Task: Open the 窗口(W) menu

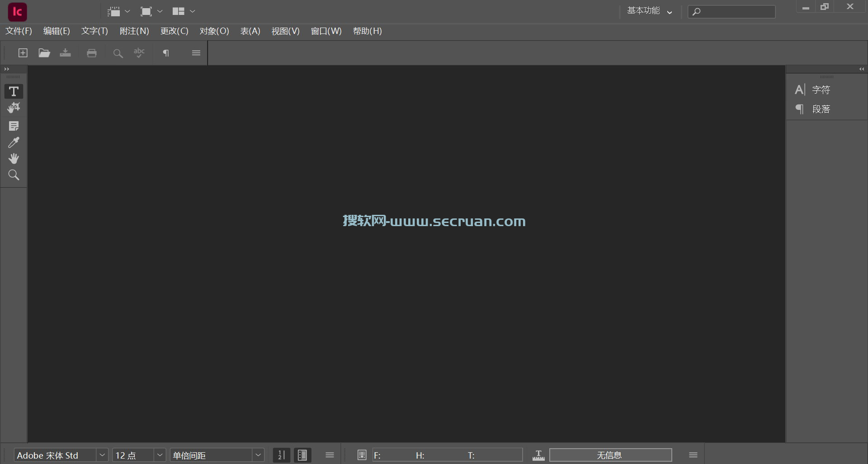Action: (x=326, y=31)
